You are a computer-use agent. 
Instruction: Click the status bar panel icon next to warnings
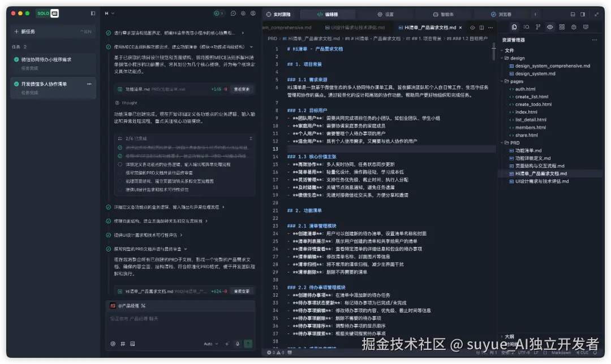click(x=290, y=353)
